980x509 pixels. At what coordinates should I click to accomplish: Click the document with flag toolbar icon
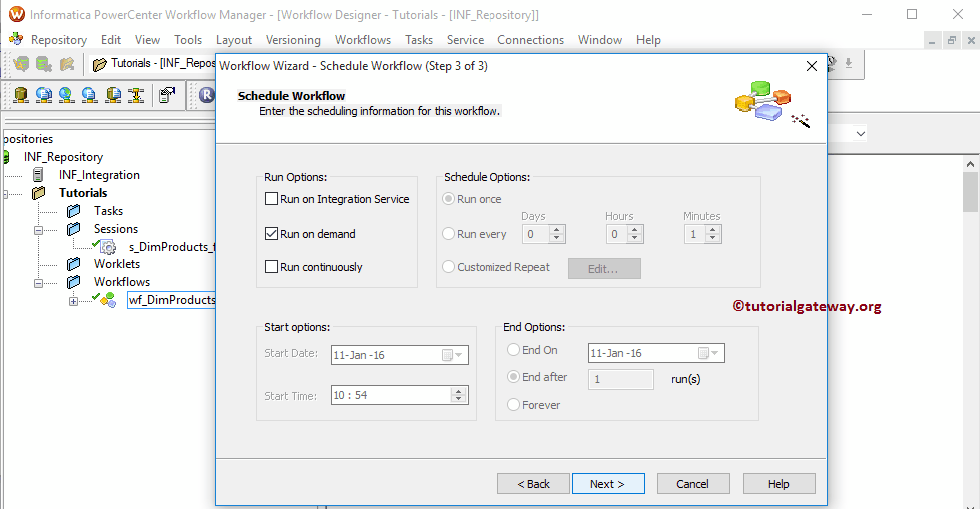(x=166, y=94)
